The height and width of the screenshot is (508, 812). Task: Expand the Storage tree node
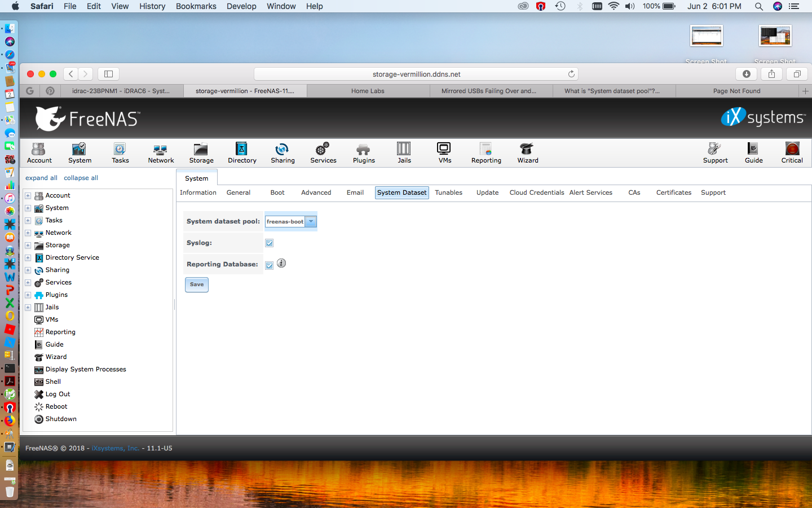click(28, 245)
